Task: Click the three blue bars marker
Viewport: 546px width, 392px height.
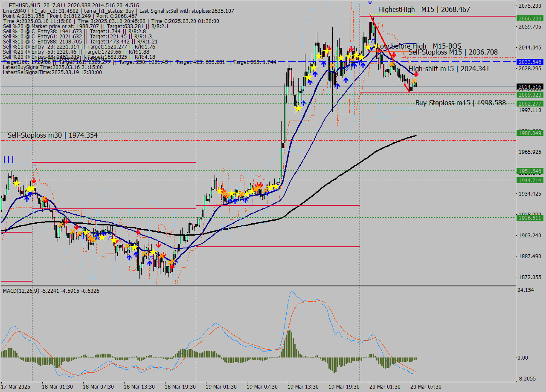Action: coord(9,160)
